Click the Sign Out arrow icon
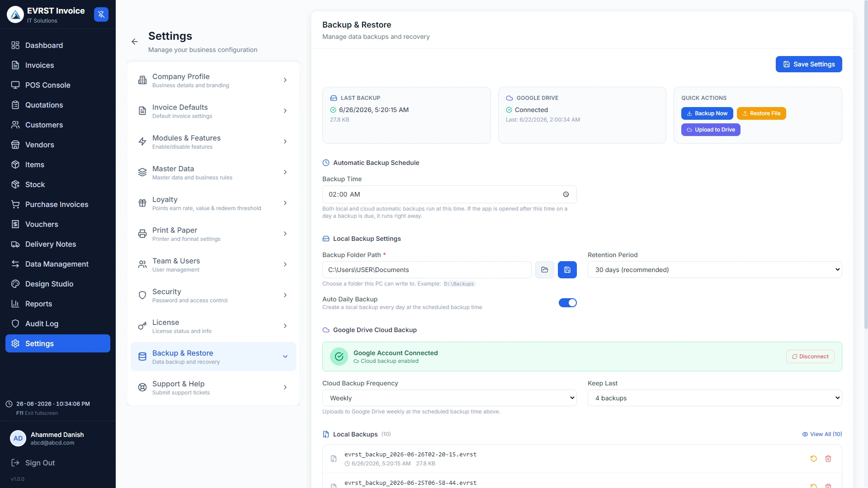 [x=15, y=463]
